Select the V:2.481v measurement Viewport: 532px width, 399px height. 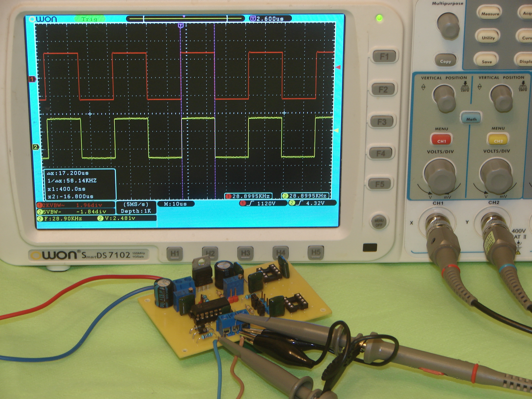coord(116,218)
